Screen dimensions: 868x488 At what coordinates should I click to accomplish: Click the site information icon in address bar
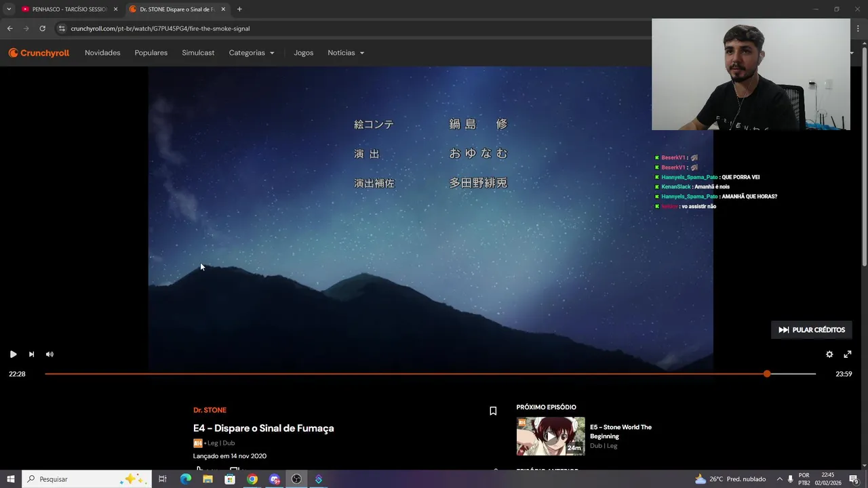[x=62, y=28]
